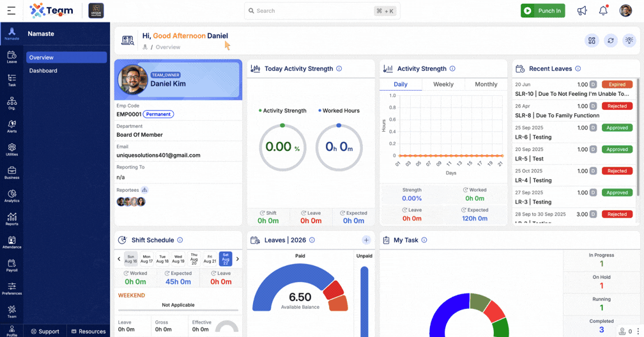Viewport: 644px width, 337px height.
Task: Open the Analytics sidebar icon
Action: (11, 196)
